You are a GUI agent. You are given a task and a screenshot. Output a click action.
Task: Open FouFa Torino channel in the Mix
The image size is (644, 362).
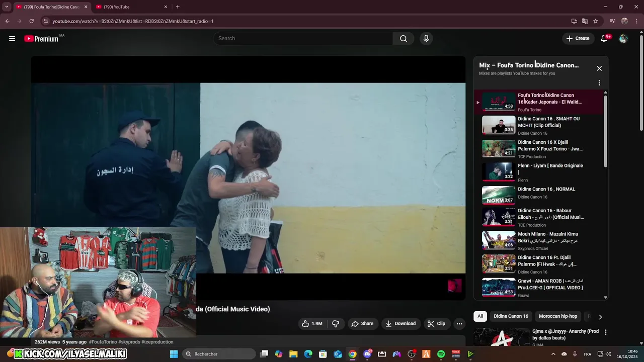(529, 110)
